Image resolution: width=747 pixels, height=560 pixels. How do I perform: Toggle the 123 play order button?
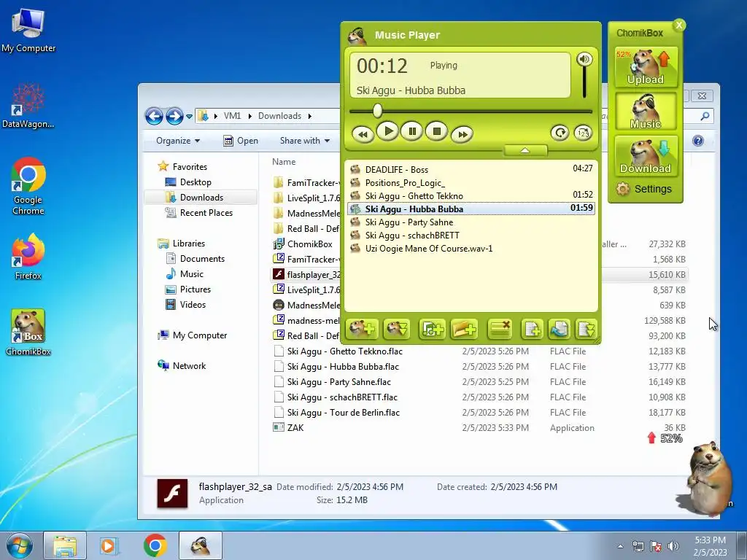(583, 133)
